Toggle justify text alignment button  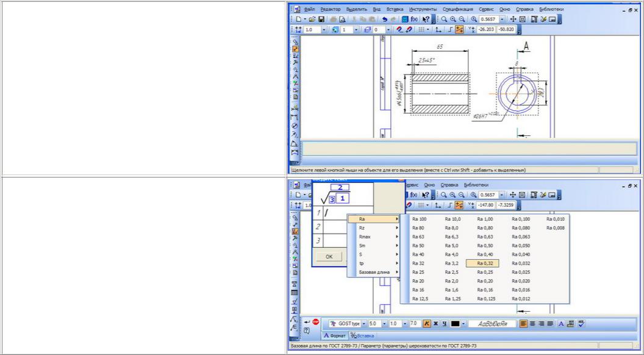click(550, 324)
